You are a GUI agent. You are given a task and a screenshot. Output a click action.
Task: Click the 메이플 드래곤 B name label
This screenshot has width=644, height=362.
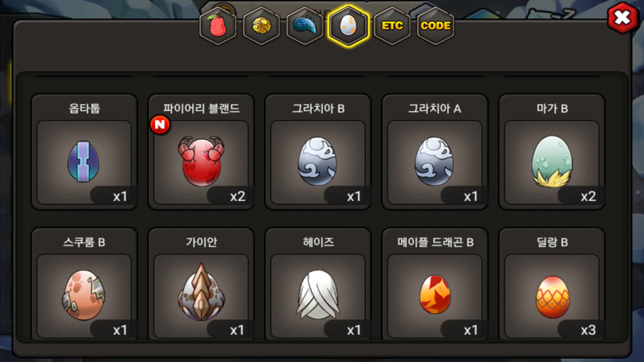435,242
